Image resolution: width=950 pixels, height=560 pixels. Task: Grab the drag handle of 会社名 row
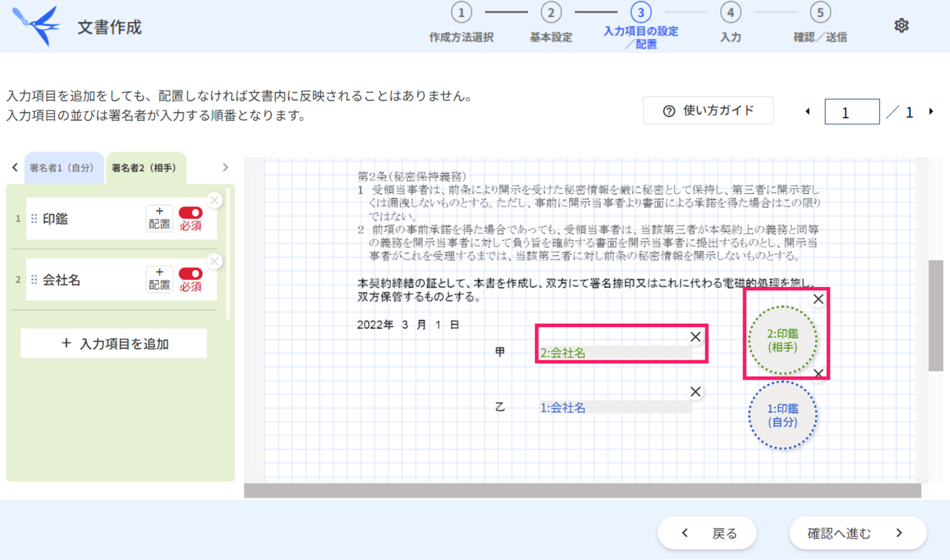coord(34,279)
